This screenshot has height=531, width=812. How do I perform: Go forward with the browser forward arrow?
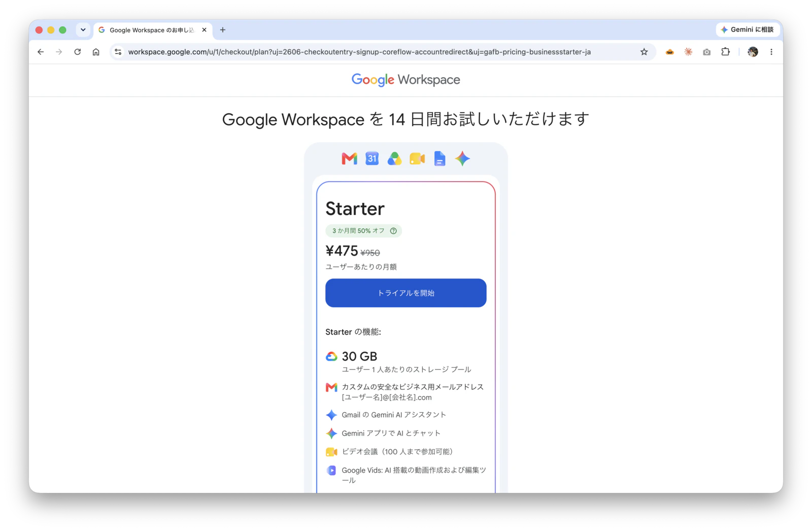coord(59,52)
